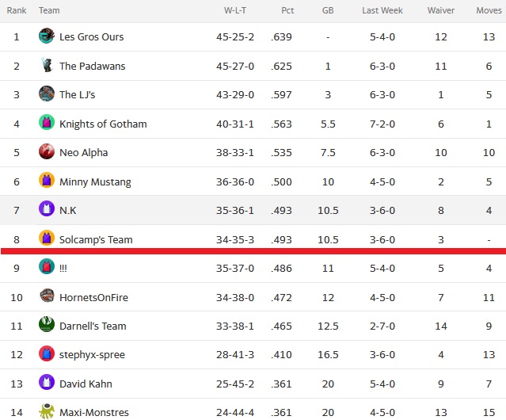Click the Les Gros Ours team logo
Viewport: 506px width, 420px height.
47,36
